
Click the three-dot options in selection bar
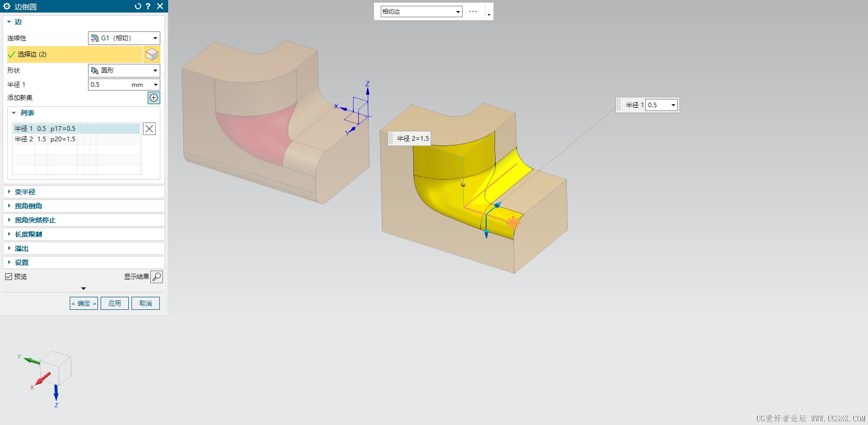coord(473,12)
